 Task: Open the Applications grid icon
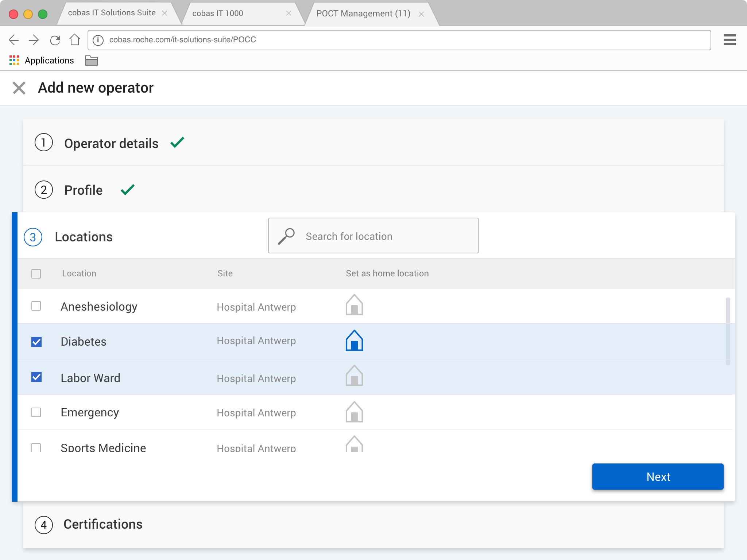(14, 61)
